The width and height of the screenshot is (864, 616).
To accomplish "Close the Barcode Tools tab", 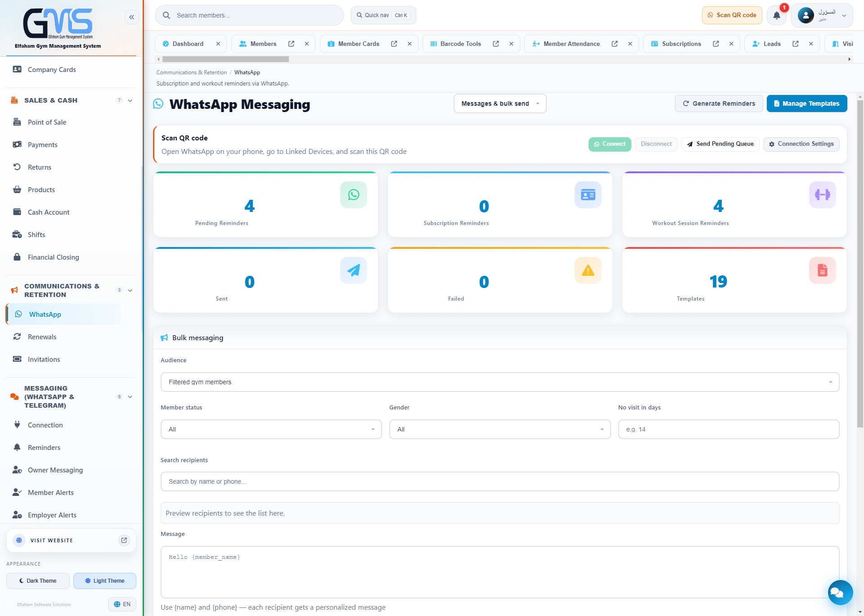I will click(511, 44).
